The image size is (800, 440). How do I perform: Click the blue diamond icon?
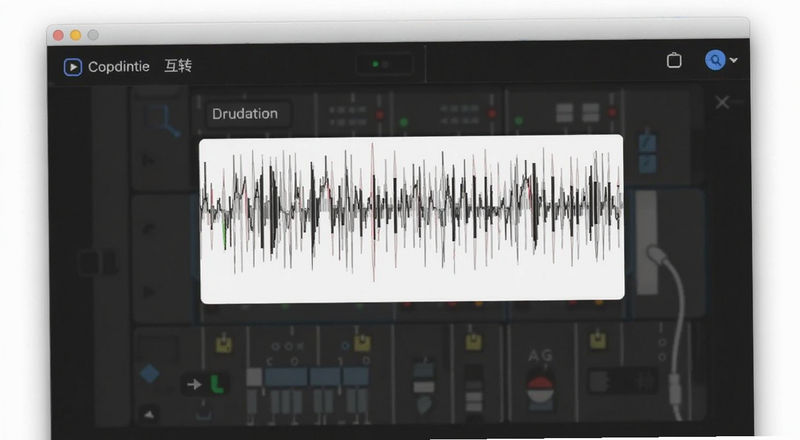149,374
